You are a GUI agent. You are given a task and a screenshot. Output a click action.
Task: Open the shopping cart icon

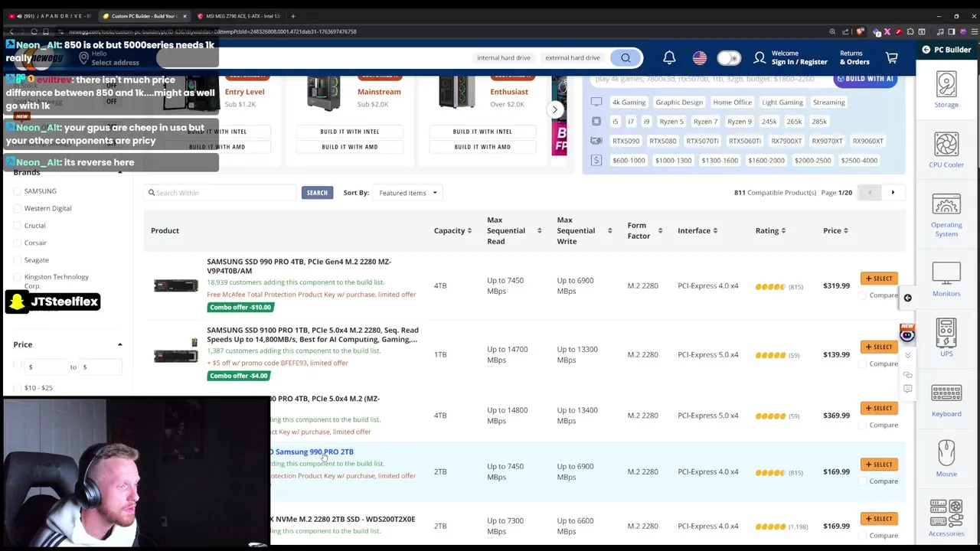pyautogui.click(x=892, y=58)
